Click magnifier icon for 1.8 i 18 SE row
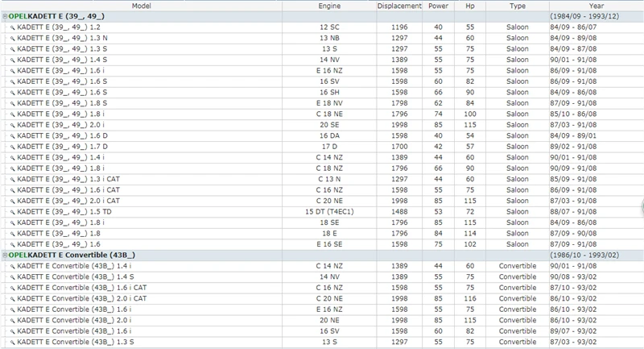Viewport: 644px width, 349px height. click(13, 222)
